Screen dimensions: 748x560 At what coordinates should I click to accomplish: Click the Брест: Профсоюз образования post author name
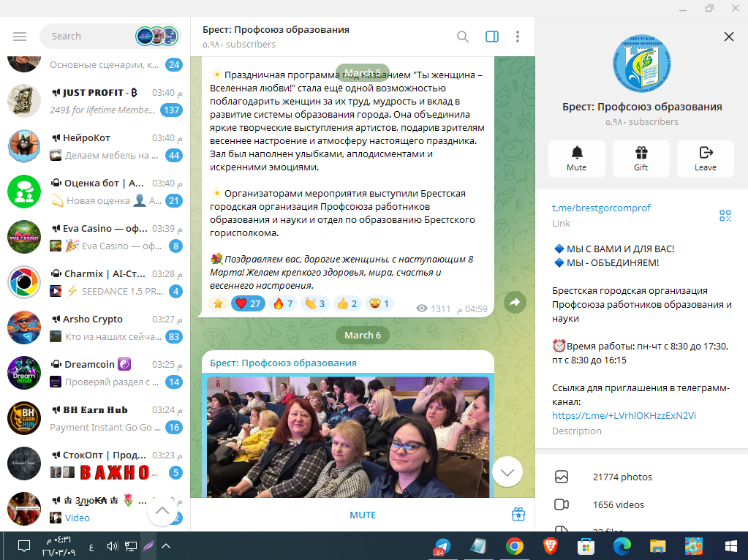click(284, 363)
